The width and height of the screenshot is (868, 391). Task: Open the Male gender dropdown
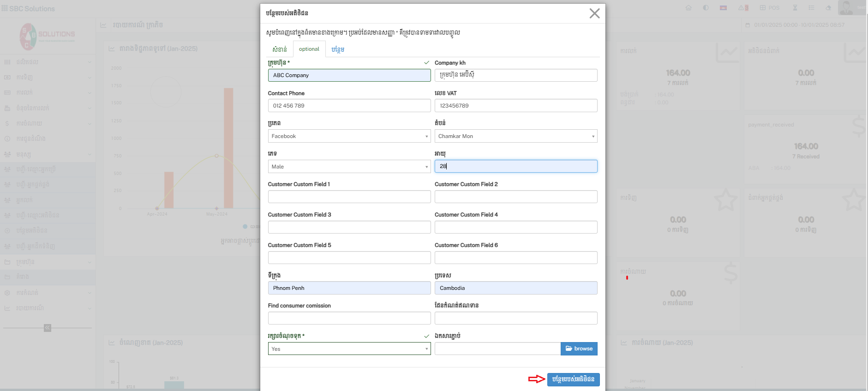pyautogui.click(x=349, y=167)
